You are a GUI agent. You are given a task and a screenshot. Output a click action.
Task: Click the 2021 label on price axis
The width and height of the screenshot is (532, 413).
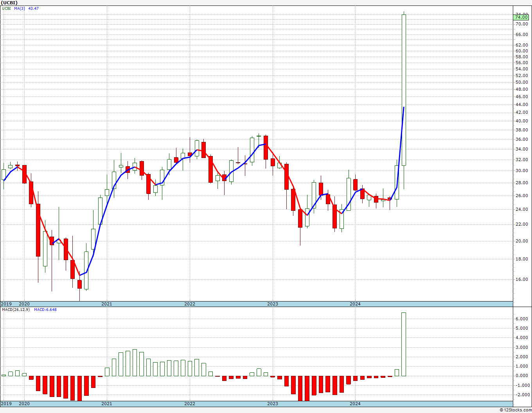106,304
